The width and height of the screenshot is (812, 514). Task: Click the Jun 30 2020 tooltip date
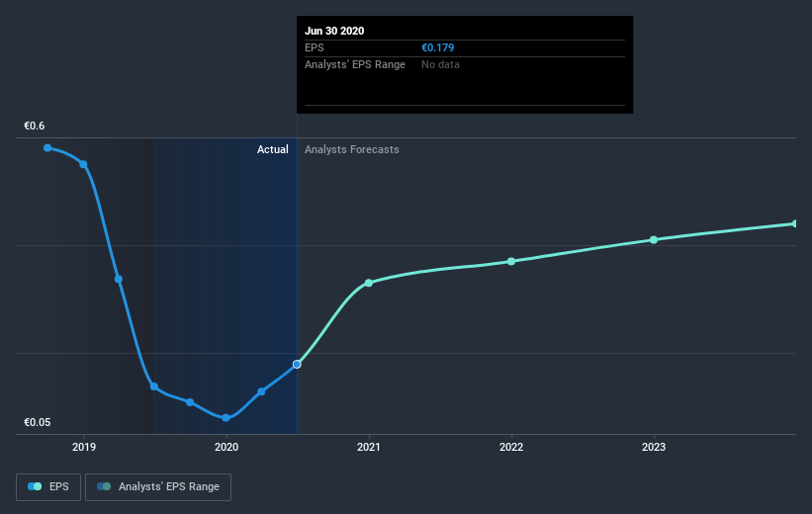point(334,31)
